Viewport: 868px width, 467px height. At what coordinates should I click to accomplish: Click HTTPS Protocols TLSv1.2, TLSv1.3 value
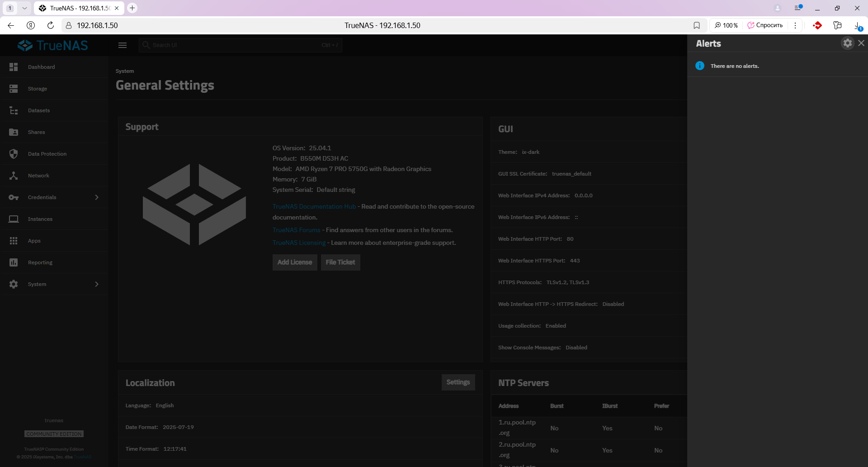pos(568,282)
